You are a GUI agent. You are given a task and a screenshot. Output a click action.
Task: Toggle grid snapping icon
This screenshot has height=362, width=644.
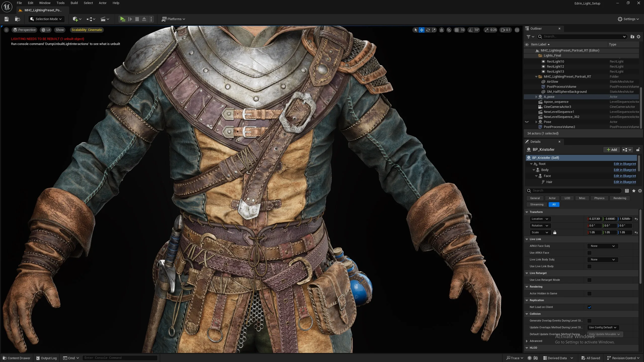(x=457, y=30)
